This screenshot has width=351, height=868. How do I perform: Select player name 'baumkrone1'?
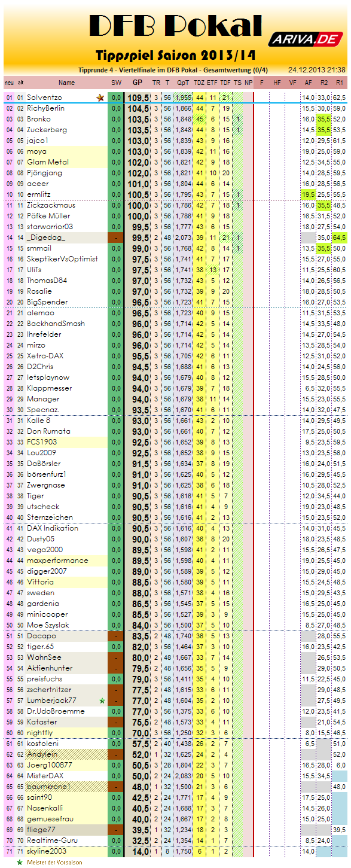click(48, 787)
